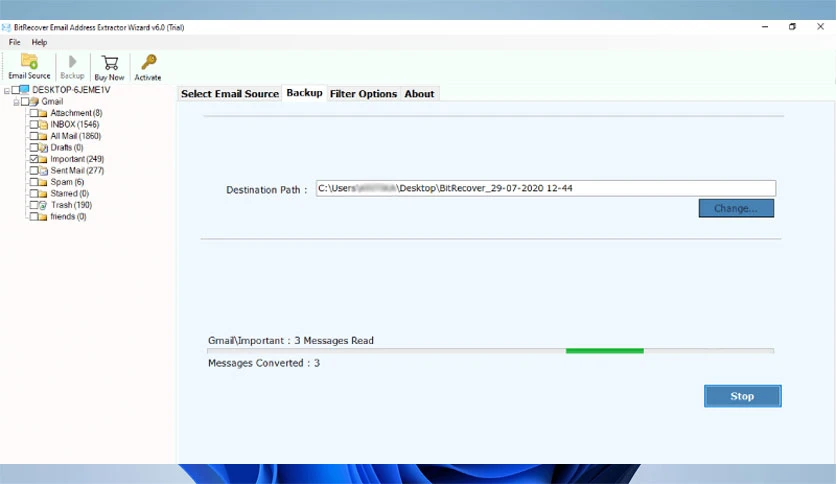Click the Gmail account folder icon

point(34,101)
